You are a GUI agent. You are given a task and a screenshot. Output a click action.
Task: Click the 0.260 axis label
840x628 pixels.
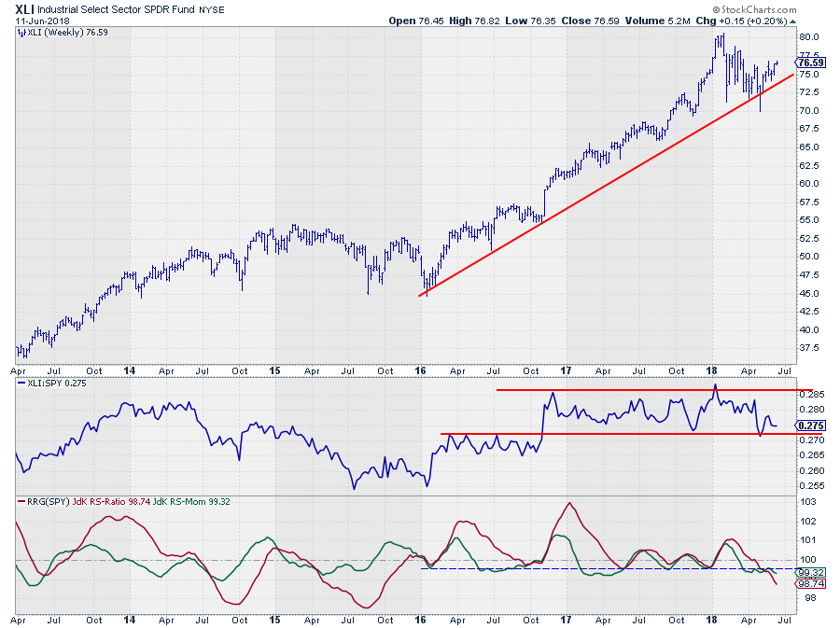click(x=811, y=471)
